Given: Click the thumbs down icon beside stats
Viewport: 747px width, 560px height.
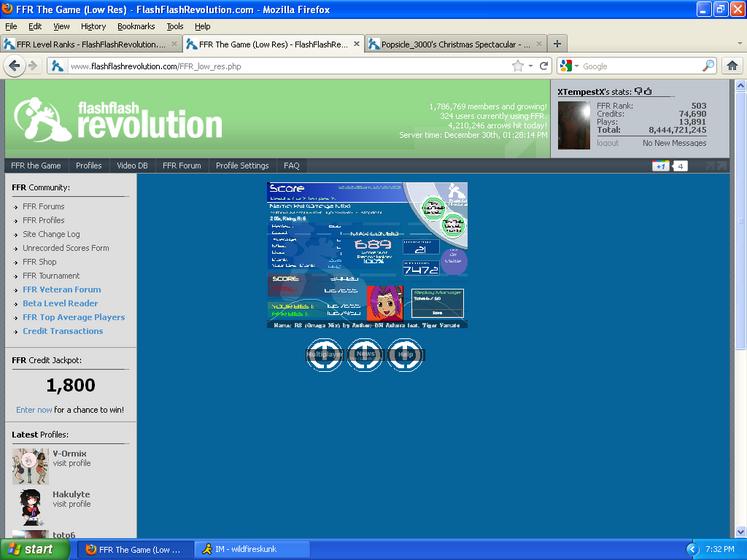Looking at the screenshot, I should click(639, 91).
